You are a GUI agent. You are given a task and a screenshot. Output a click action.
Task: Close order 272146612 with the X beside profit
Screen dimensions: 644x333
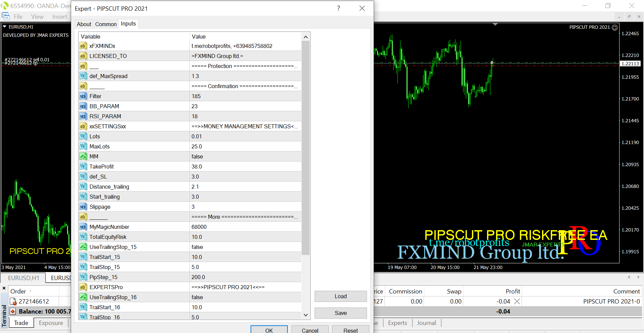tap(517, 302)
